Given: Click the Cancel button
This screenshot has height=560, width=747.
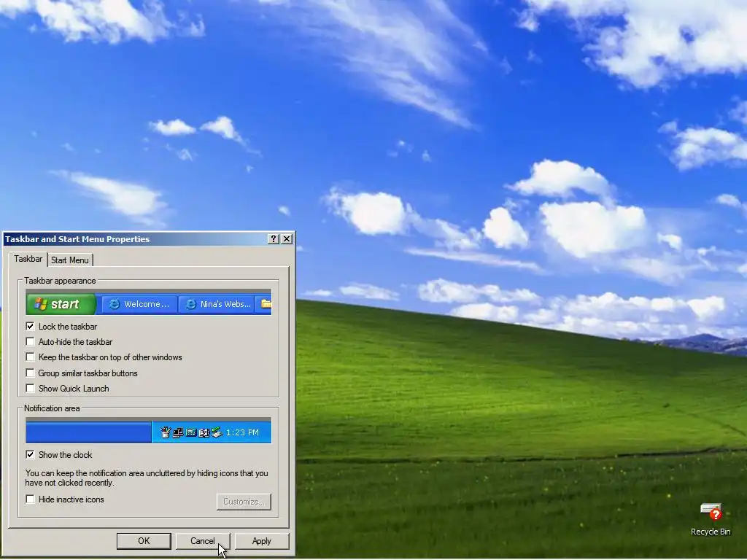Looking at the screenshot, I should [x=203, y=541].
